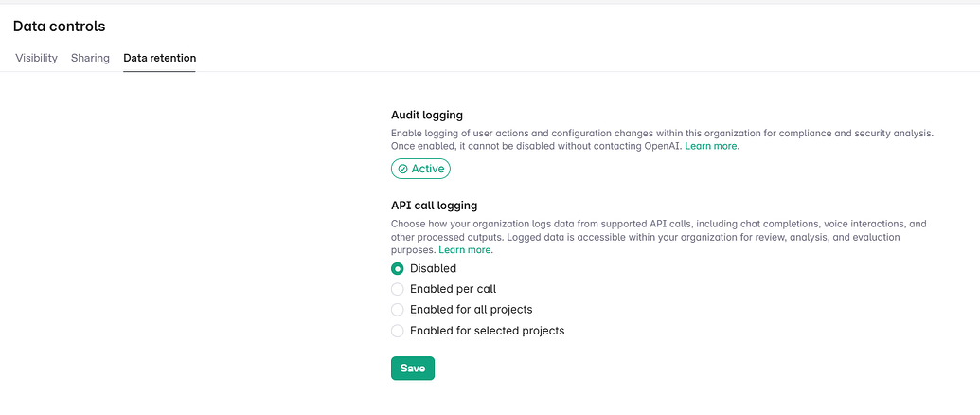980x415 pixels.
Task: Click the "Enabled for selected projects" label text
Action: coord(488,331)
